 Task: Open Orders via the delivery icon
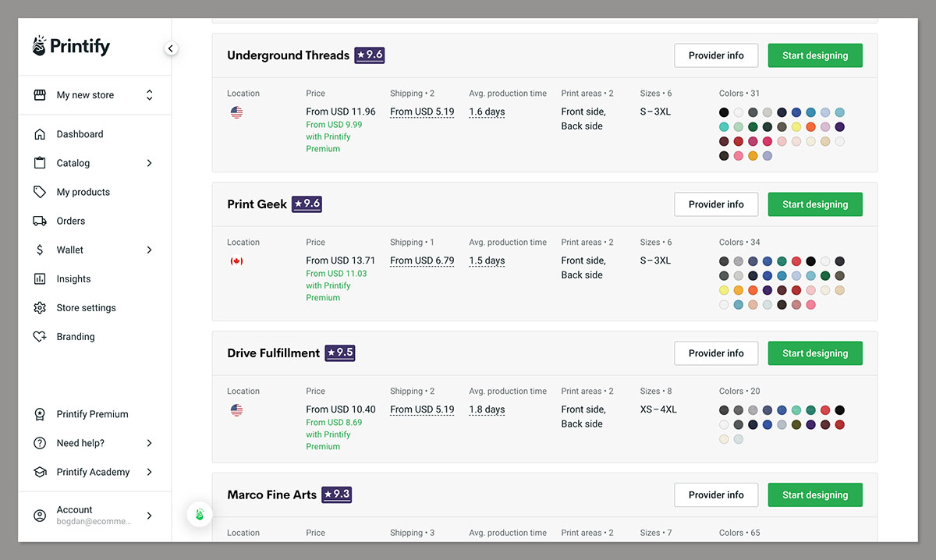(40, 221)
